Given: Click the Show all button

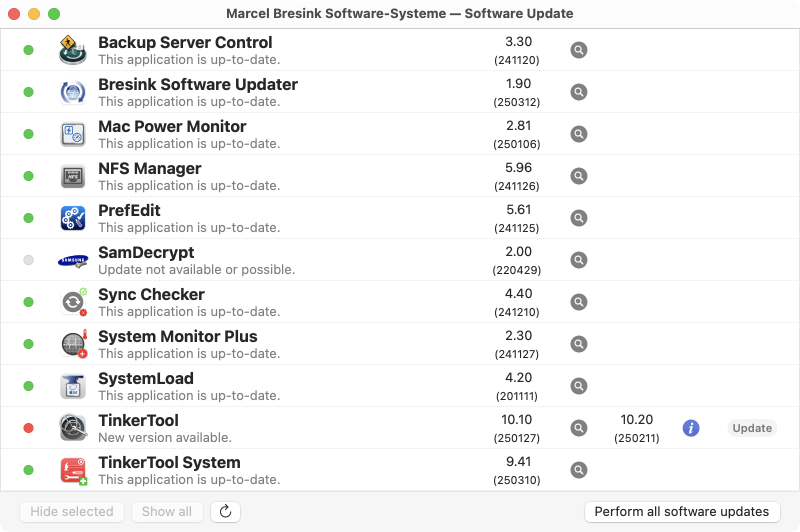Looking at the screenshot, I should click(x=167, y=512).
